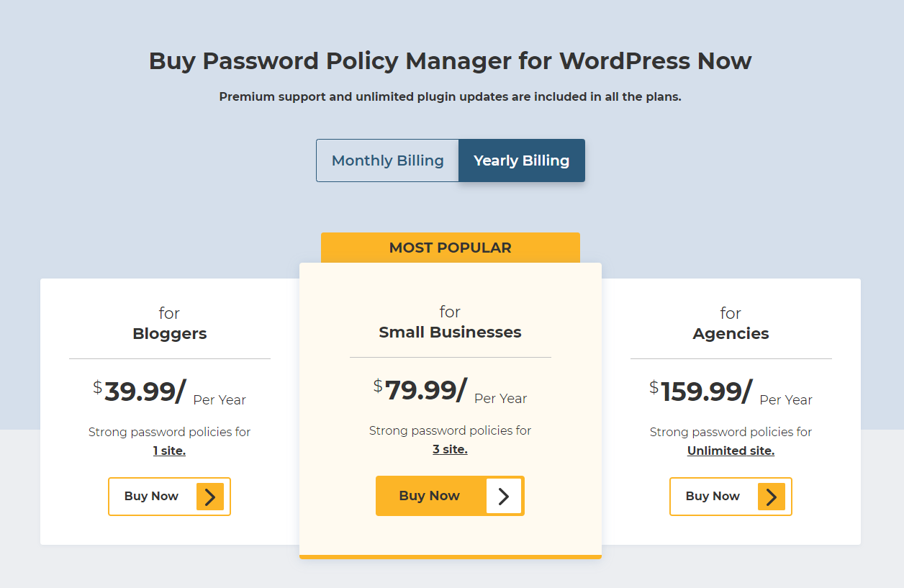This screenshot has height=588, width=904.
Task: Select the Yearly Billing option
Action: tap(521, 160)
